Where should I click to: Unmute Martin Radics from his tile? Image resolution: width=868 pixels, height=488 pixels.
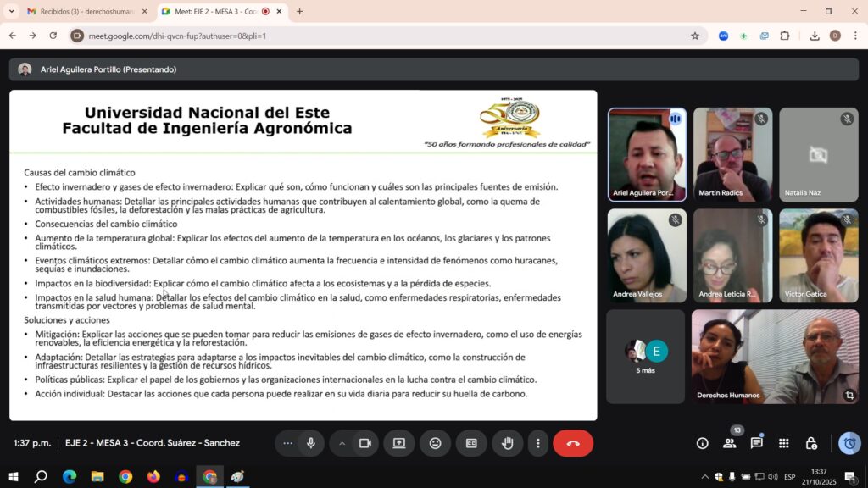pyautogui.click(x=760, y=119)
